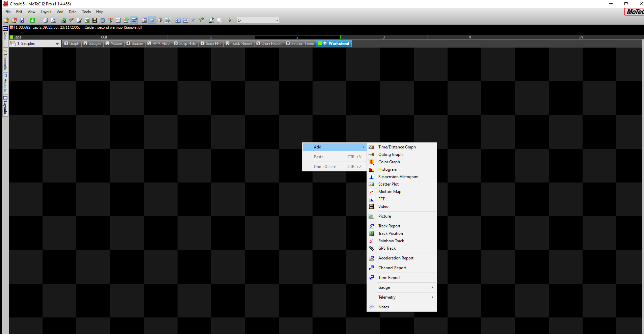
Task: Open the File menu
Action: (x=8, y=12)
